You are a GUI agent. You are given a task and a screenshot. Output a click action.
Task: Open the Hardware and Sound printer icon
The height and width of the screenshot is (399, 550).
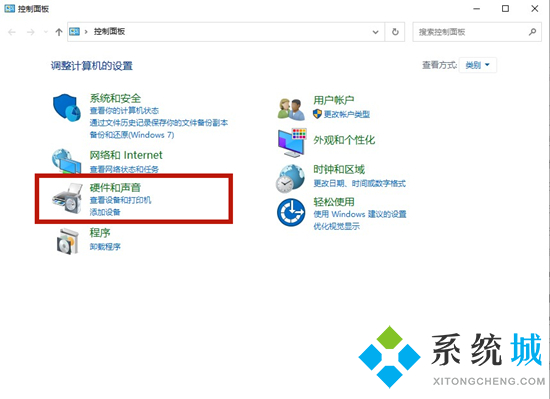67,198
